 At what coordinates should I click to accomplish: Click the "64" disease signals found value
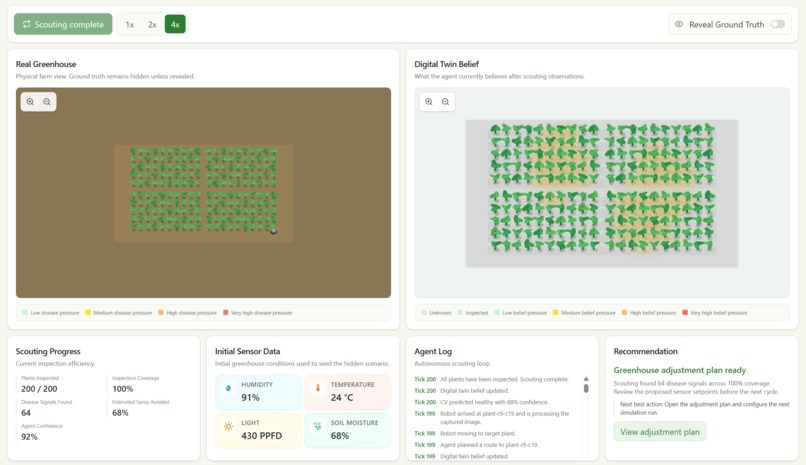[26, 413]
